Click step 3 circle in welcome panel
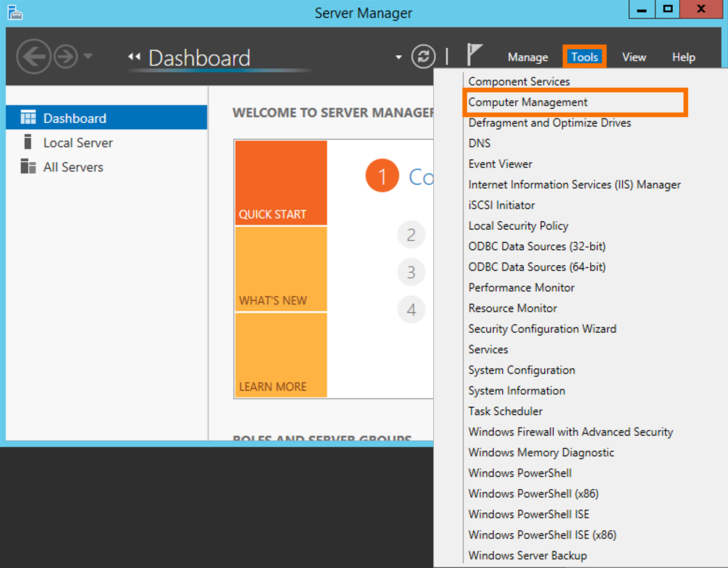728x568 pixels. tap(411, 272)
